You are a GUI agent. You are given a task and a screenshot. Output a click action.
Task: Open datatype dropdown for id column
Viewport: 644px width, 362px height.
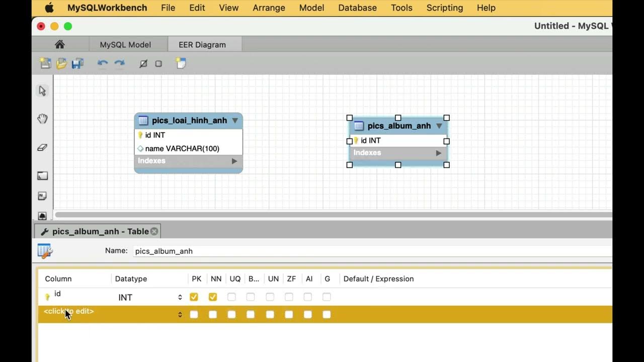click(x=180, y=297)
